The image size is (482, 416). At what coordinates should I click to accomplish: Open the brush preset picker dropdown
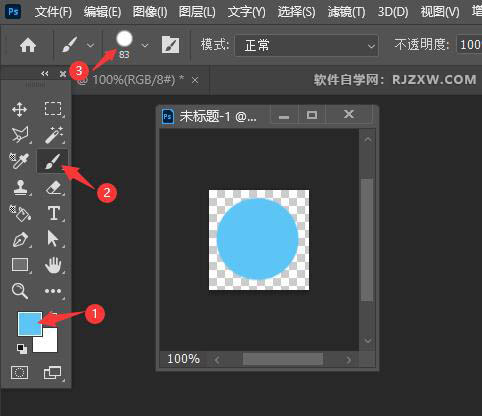click(x=145, y=45)
